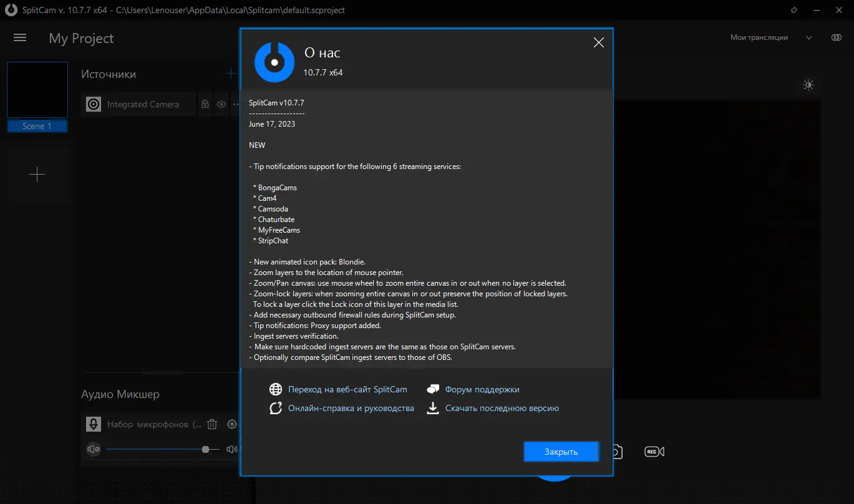854x504 pixels.
Task: Open the Переход на веб-сайт SplitCam link
Action: click(x=347, y=389)
